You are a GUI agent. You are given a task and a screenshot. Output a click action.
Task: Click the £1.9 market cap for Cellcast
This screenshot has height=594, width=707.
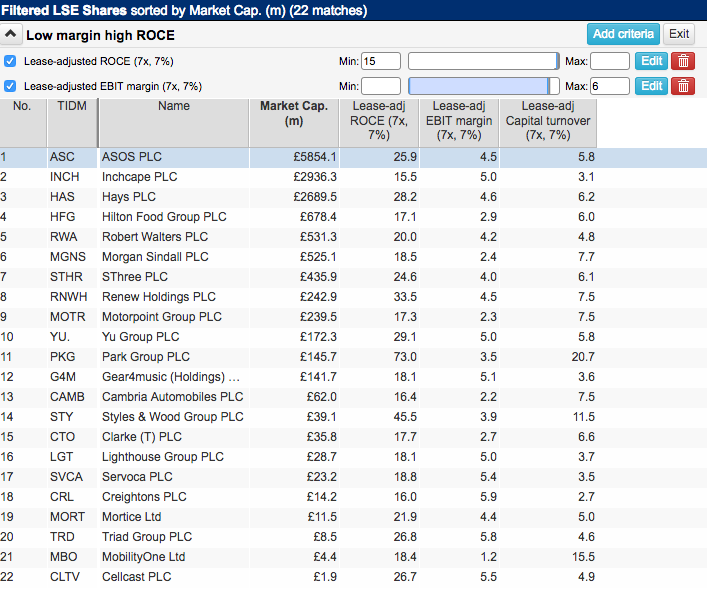coord(325,576)
